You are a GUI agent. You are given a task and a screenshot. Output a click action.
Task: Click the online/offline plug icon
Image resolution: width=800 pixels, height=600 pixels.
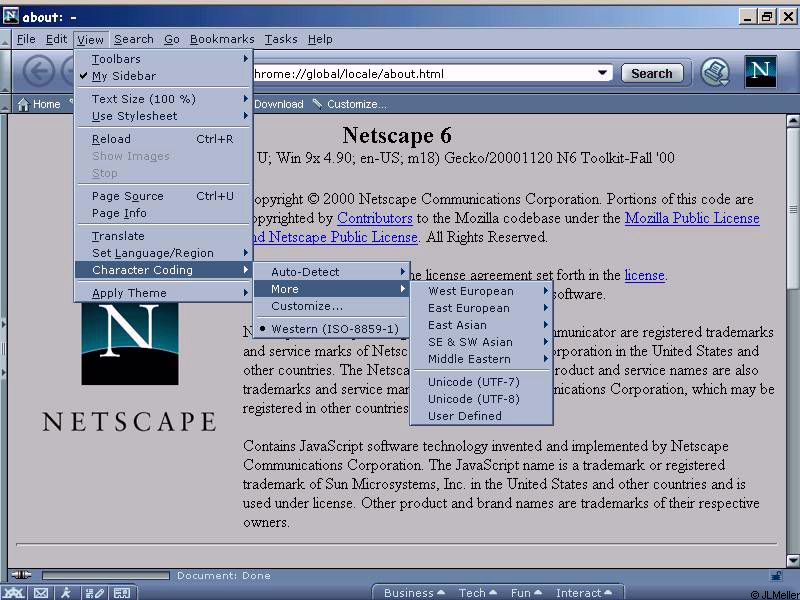[x=21, y=575]
